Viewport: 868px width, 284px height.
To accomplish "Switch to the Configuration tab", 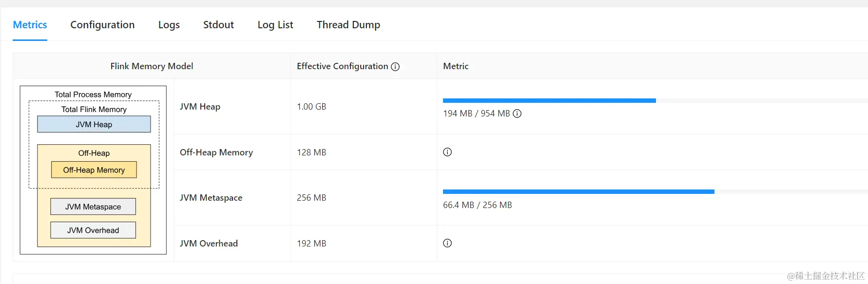I will (102, 25).
